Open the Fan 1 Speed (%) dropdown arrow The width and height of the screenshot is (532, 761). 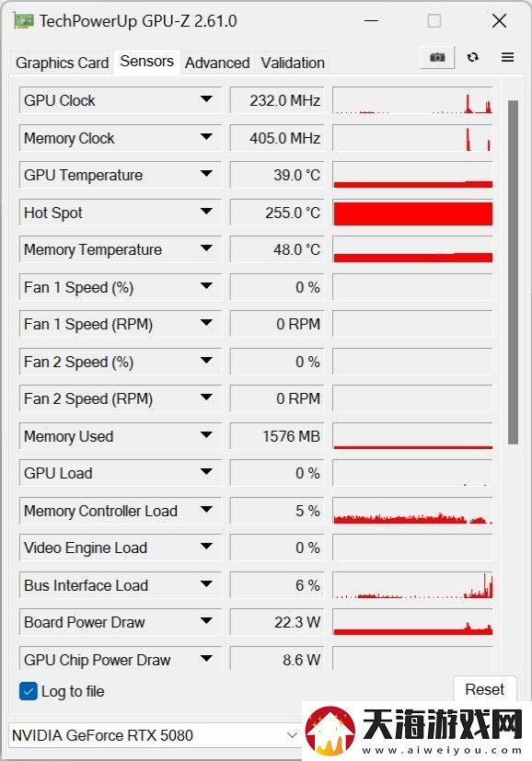pyautogui.click(x=206, y=286)
